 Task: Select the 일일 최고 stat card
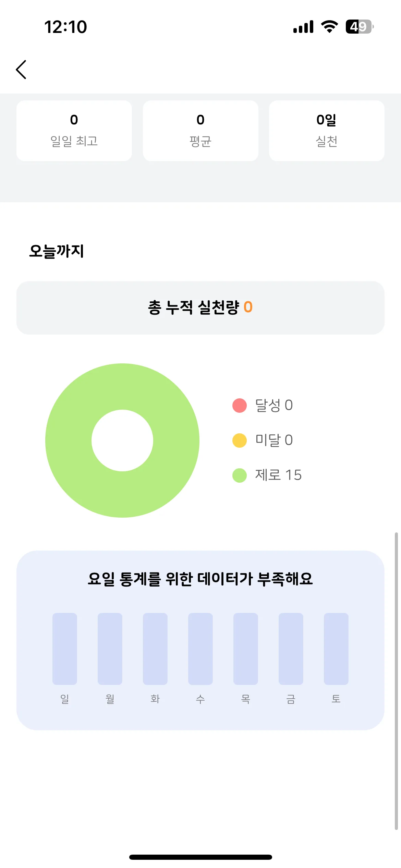coord(74,131)
